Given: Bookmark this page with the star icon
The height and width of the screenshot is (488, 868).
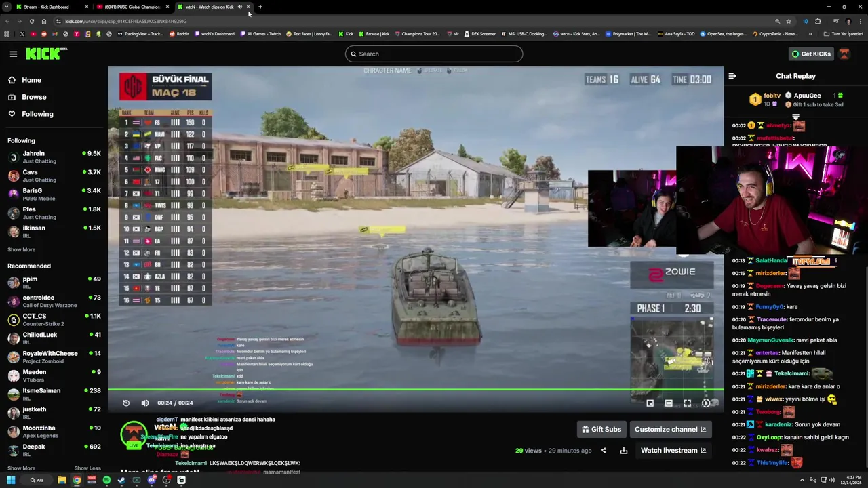Looking at the screenshot, I should pos(789,21).
